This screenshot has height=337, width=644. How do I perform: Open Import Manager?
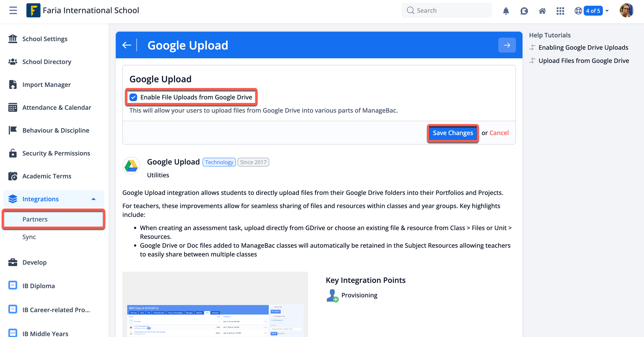tap(46, 85)
